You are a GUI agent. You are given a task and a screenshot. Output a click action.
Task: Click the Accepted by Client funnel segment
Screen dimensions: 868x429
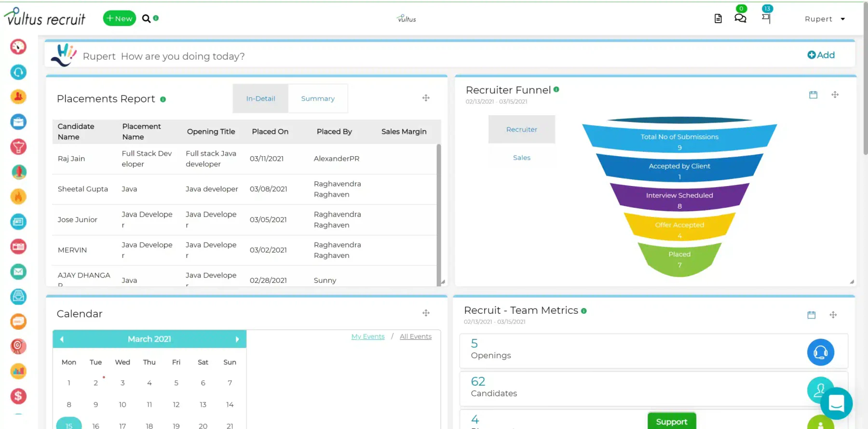click(x=679, y=168)
